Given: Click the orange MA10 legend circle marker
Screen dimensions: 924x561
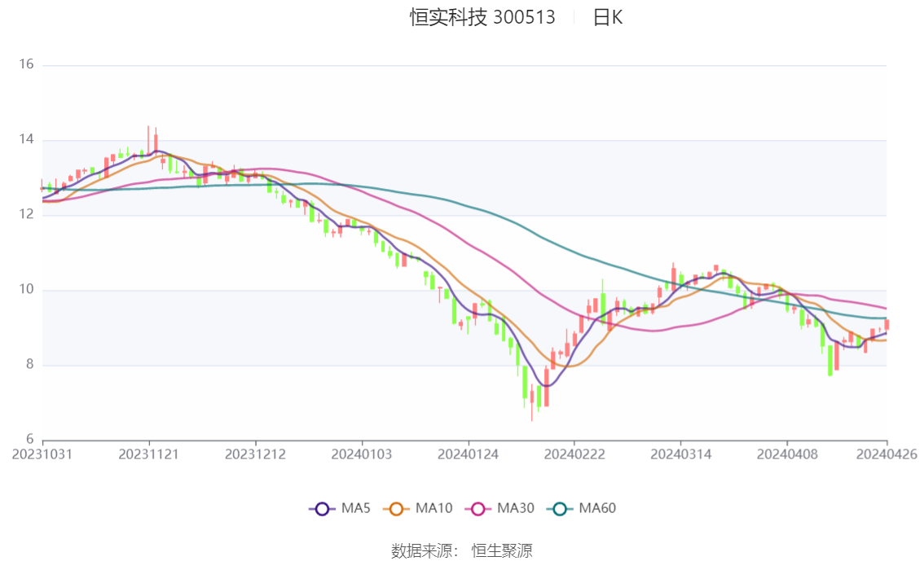Looking at the screenshot, I should [397, 509].
